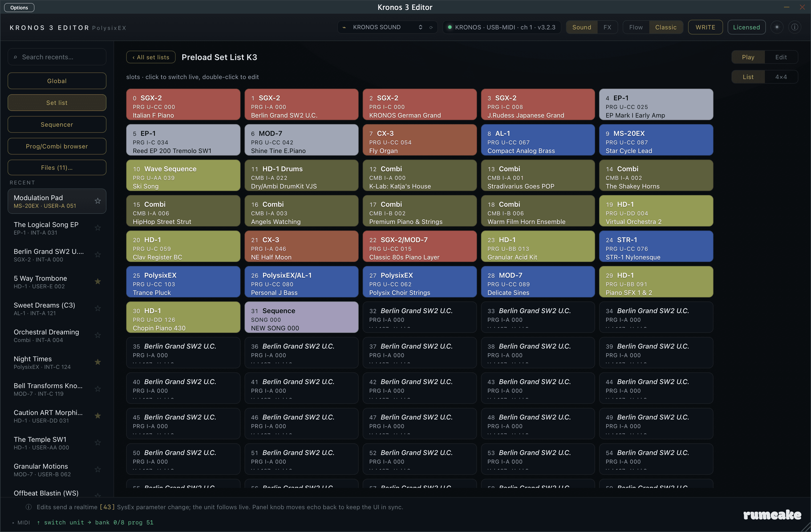
Task: Click the WRITE button
Action: (x=705, y=27)
